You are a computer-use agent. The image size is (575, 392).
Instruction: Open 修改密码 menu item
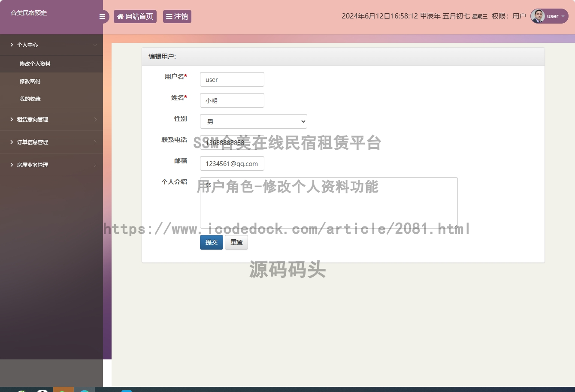51,81
